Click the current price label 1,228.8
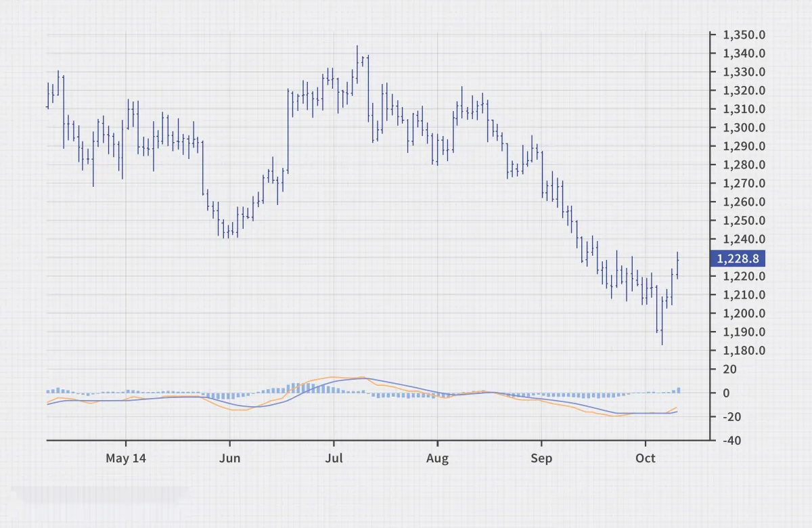 click(737, 258)
